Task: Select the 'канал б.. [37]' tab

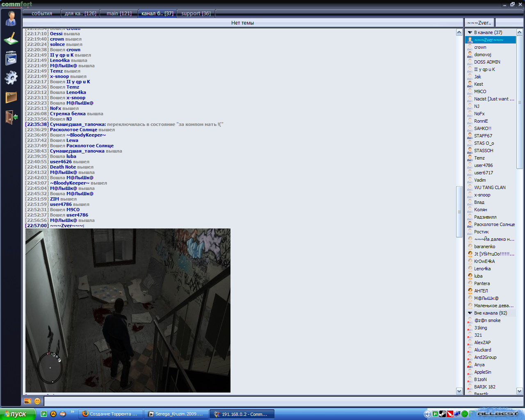Action: tap(157, 14)
